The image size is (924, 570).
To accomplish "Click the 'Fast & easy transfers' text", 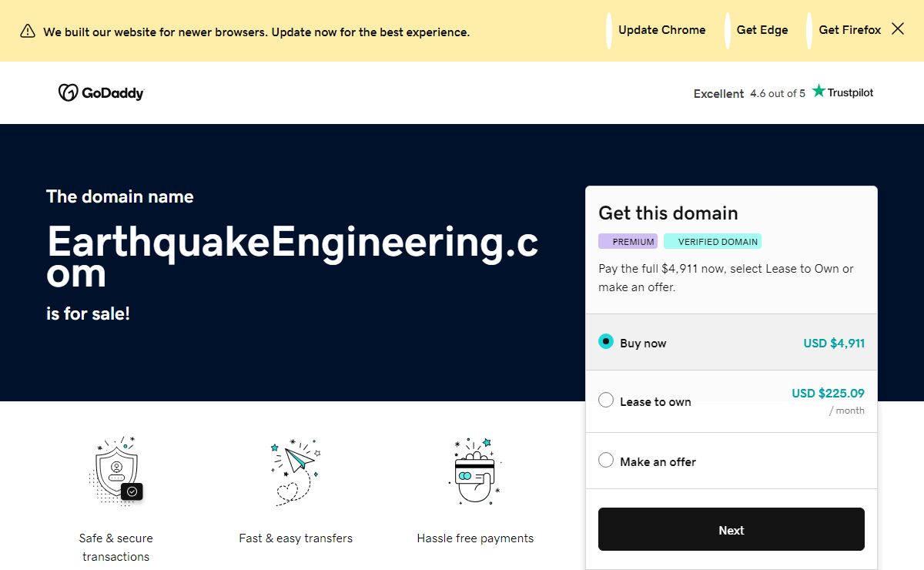I will [296, 538].
